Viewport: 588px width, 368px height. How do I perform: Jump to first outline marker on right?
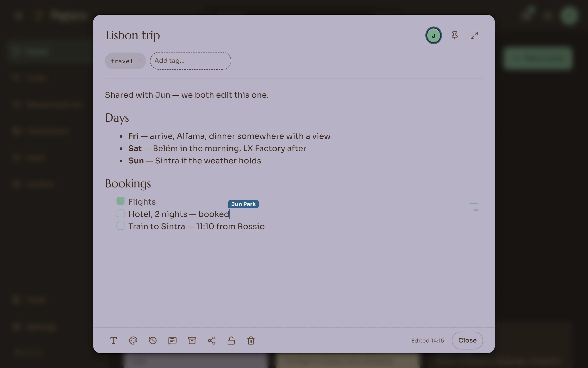pos(474,203)
